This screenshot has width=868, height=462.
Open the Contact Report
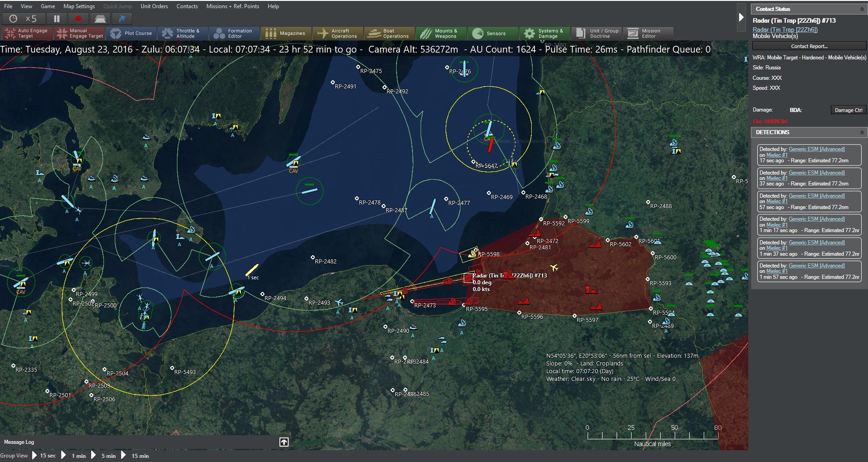pyautogui.click(x=809, y=46)
